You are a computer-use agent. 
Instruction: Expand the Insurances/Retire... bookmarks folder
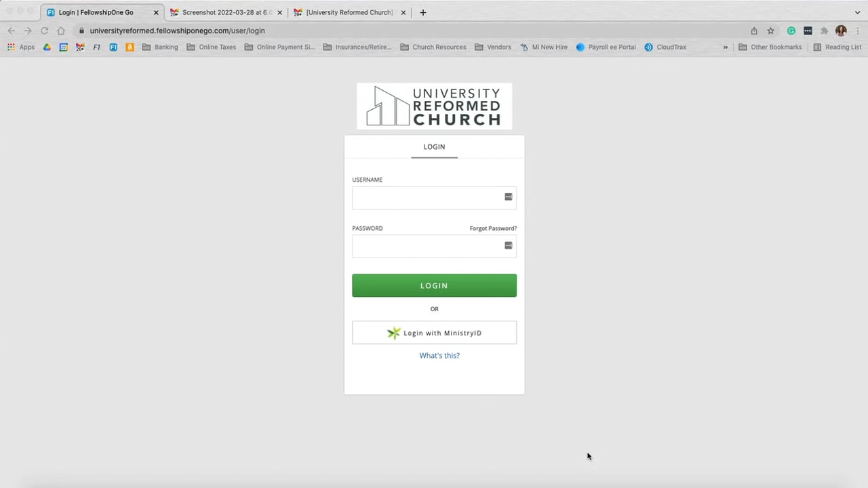[358, 47]
